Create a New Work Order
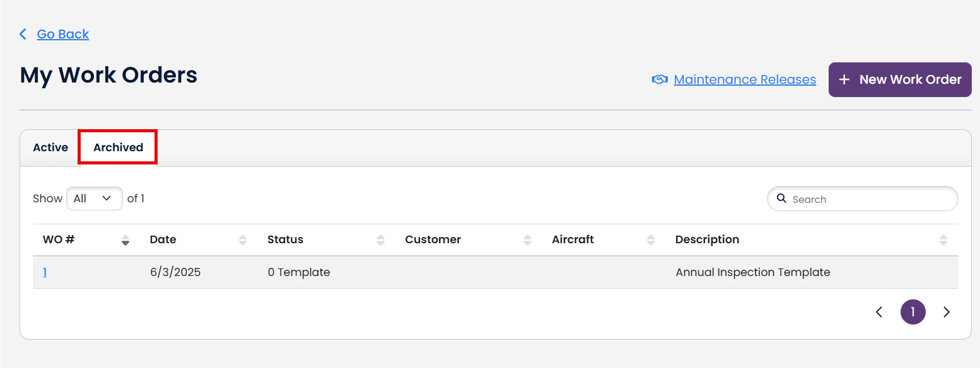This screenshot has height=368, width=980. coord(900,79)
